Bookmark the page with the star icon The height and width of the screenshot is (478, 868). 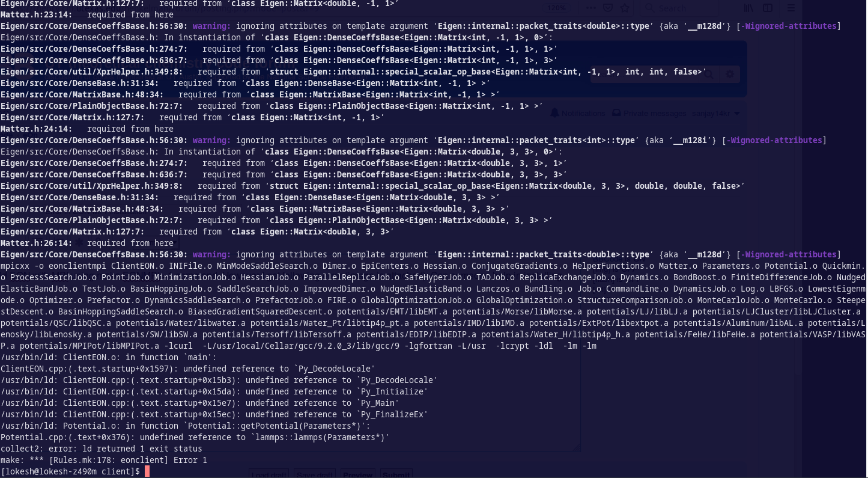coord(625,8)
